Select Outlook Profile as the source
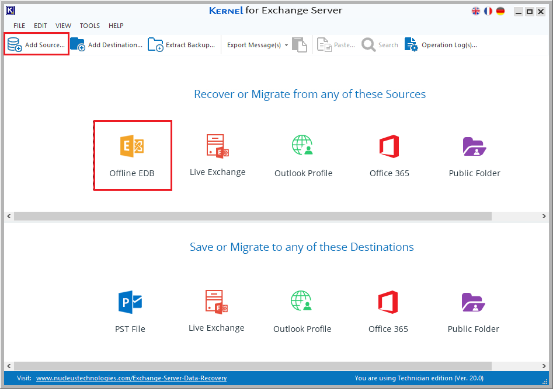This screenshot has height=392, width=553. pyautogui.click(x=303, y=155)
